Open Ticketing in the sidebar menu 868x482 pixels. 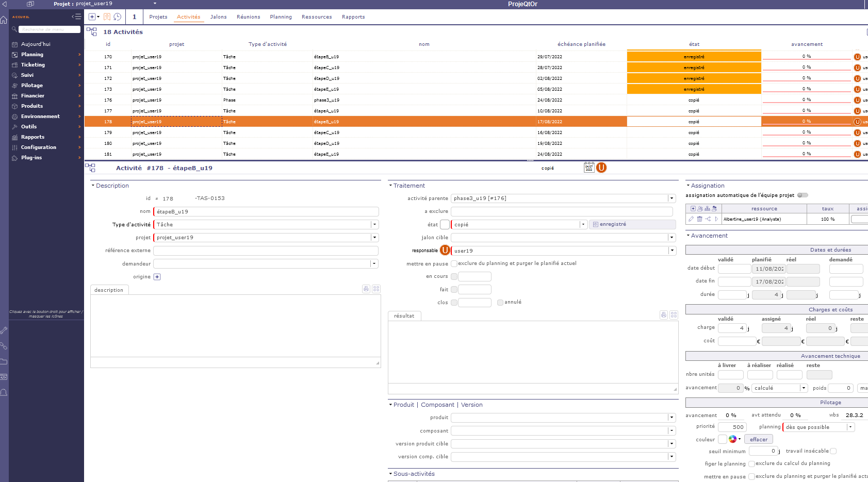point(33,65)
